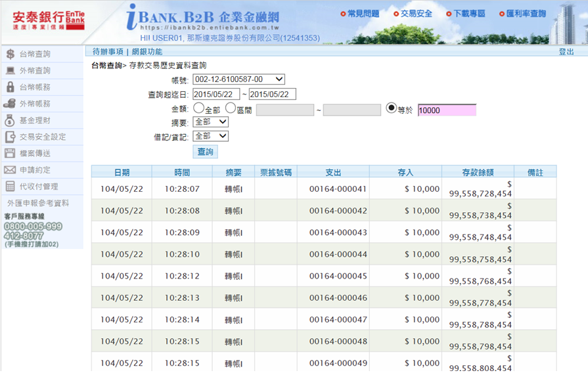This screenshot has height=377, width=588.
Task: Click the disabled range maximum amount field
Action: (352, 110)
